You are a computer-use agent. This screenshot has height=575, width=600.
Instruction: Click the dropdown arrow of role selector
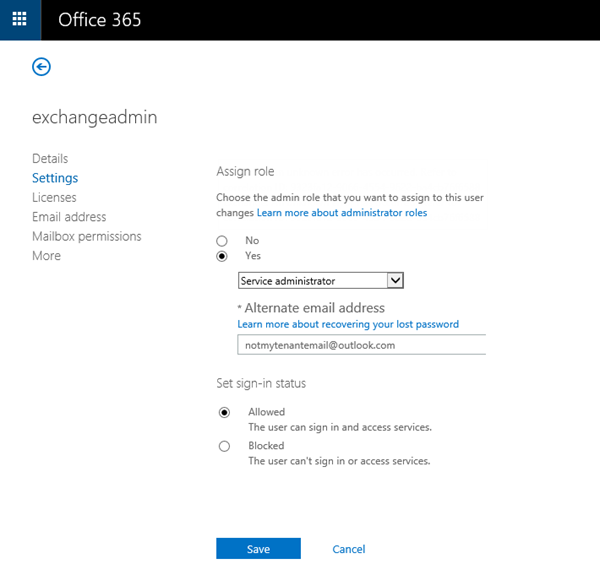tap(394, 281)
